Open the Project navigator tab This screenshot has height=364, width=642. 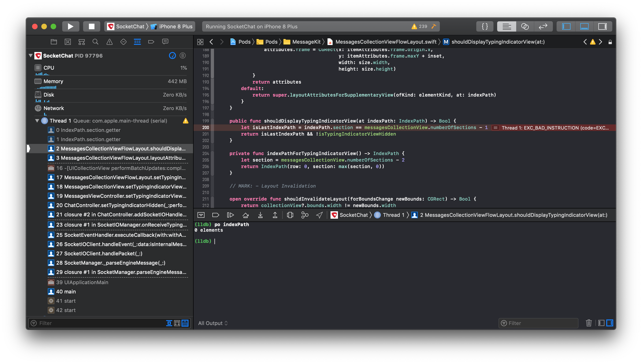point(54,42)
